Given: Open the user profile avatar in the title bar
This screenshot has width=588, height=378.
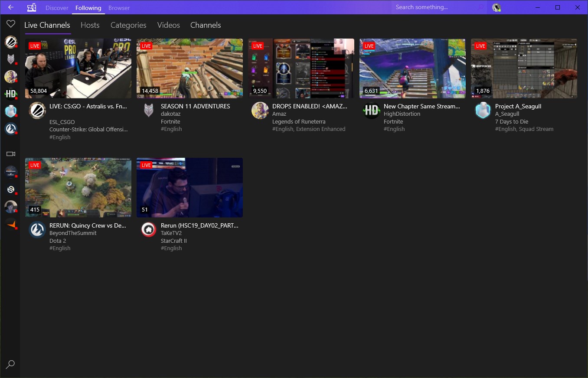Looking at the screenshot, I should [497, 7].
